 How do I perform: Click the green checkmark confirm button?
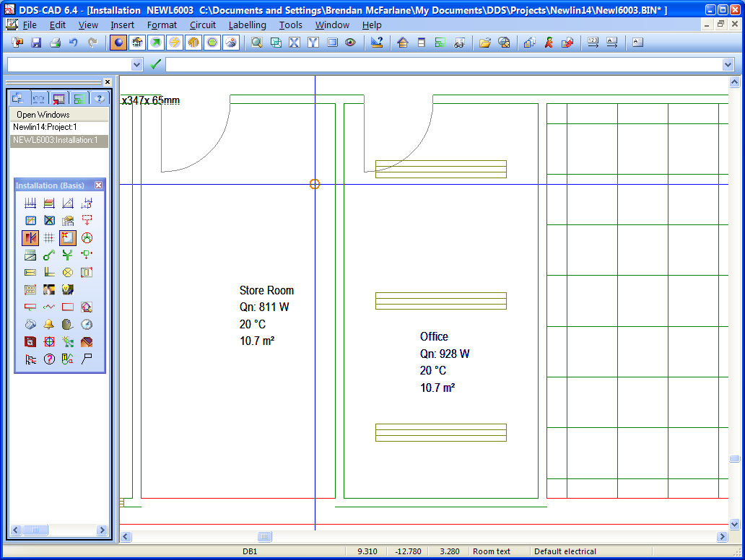click(x=155, y=65)
